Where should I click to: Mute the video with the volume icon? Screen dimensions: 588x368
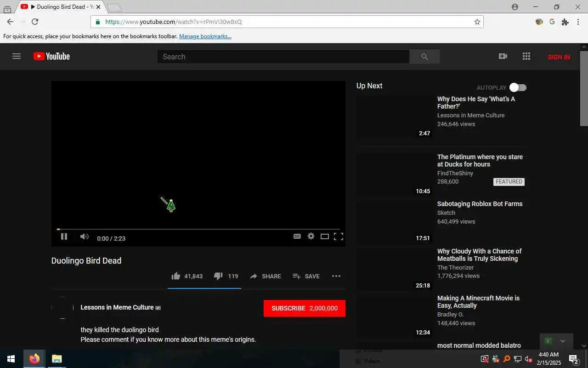84,236
